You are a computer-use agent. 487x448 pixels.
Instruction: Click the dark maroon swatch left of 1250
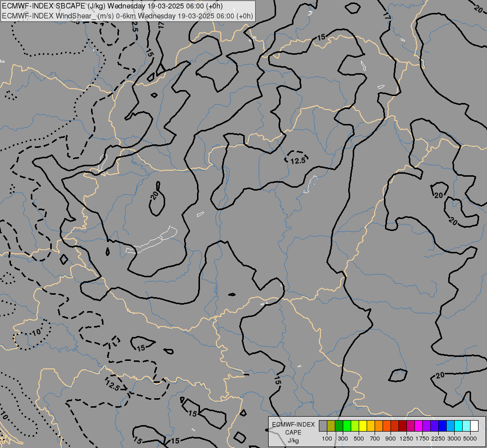(x=403, y=426)
